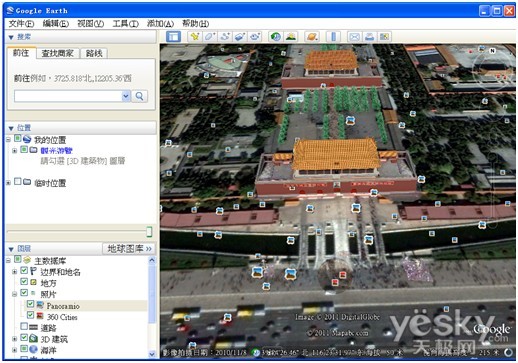This screenshot has width=518, height=363.
Task: Collapse the search panel triangle
Action: point(11,37)
